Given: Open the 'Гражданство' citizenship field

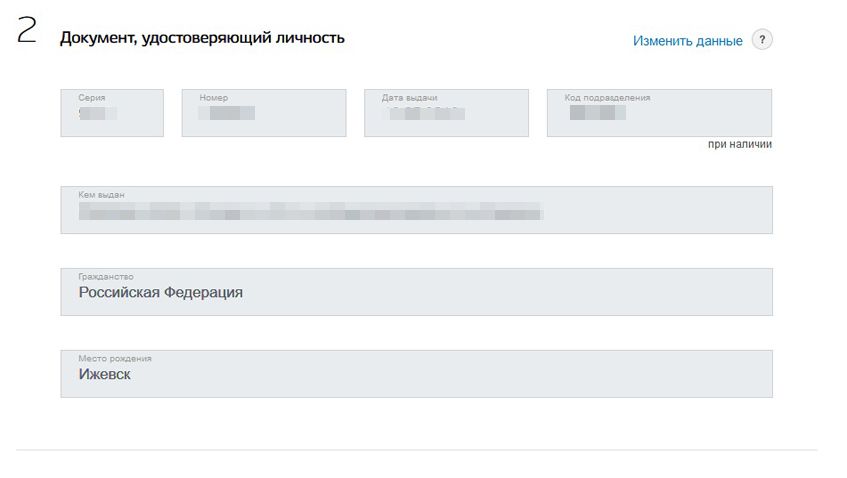Looking at the screenshot, I should pos(416,292).
